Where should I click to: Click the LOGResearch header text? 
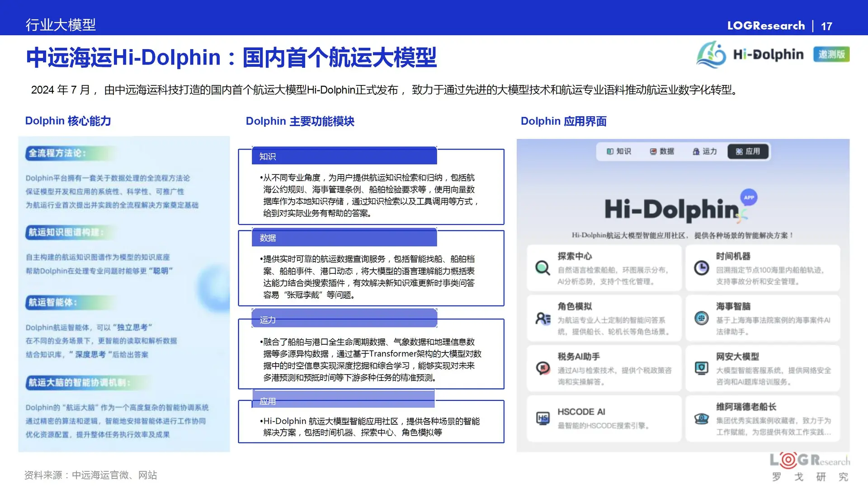766,26
